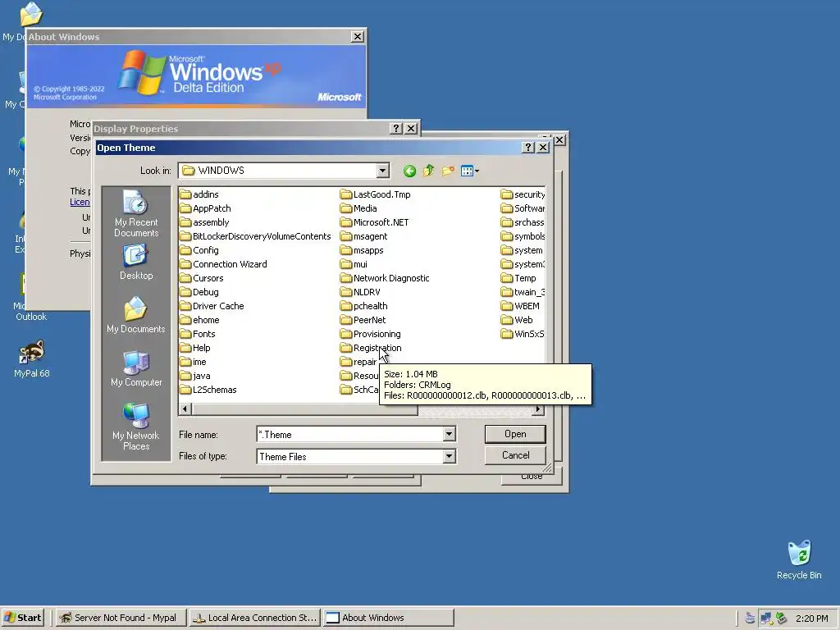Select My Documents in the places bar
Screen dimensions: 840x630
click(x=136, y=315)
